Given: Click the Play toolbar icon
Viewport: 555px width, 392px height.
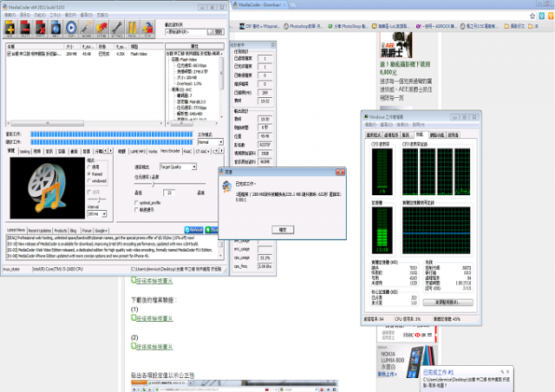Looking at the screenshot, I should coord(71,29).
